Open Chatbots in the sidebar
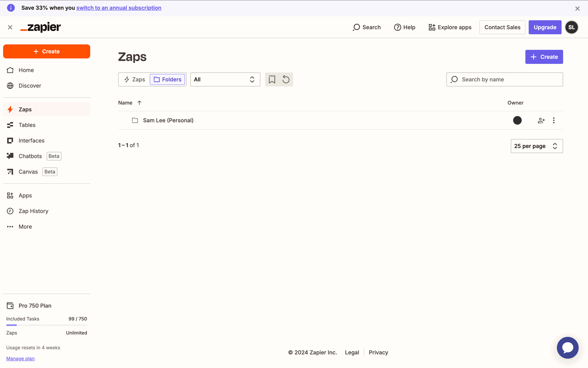The width and height of the screenshot is (588, 368). tap(47, 156)
